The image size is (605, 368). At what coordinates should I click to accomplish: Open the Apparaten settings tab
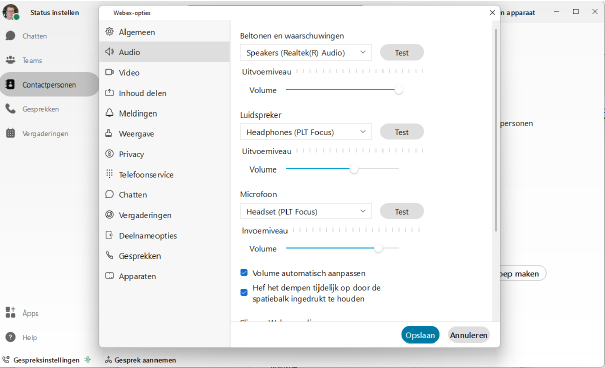tap(165, 276)
